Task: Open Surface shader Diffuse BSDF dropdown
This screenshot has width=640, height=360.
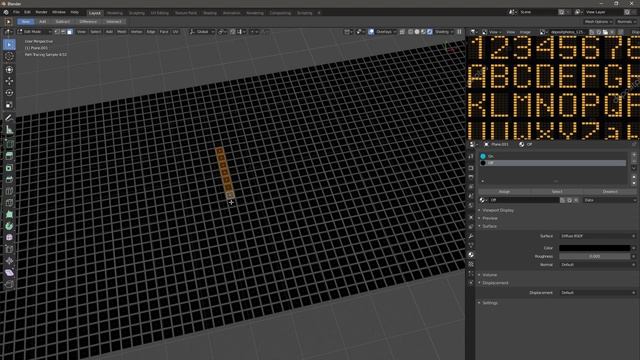Action: point(598,236)
